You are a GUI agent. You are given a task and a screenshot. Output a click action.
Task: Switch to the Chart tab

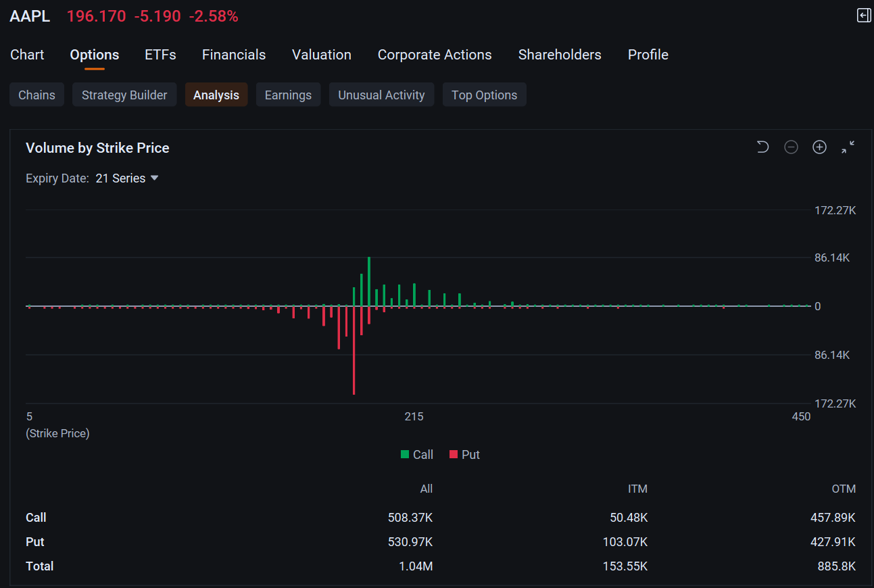pyautogui.click(x=27, y=55)
